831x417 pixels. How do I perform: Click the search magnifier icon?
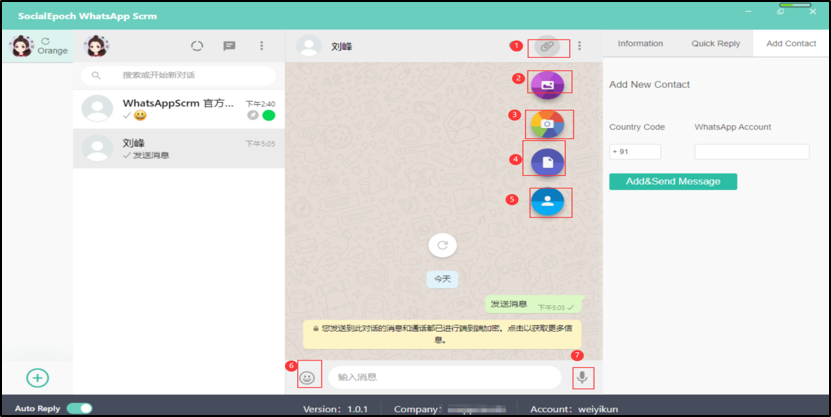click(96, 75)
